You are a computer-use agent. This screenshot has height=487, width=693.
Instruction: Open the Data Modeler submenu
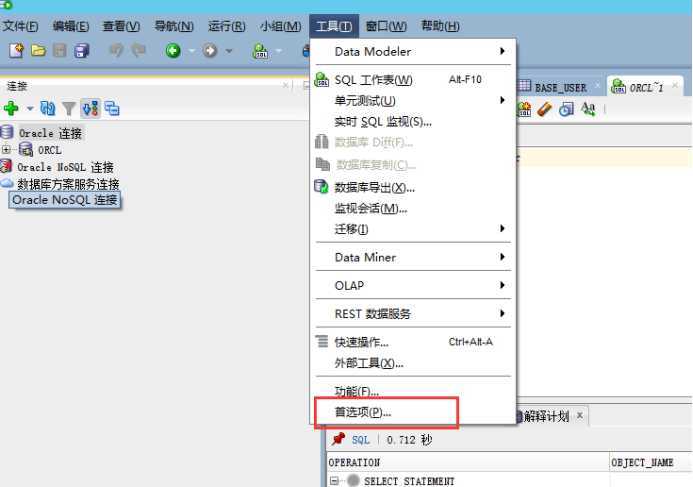(413, 52)
